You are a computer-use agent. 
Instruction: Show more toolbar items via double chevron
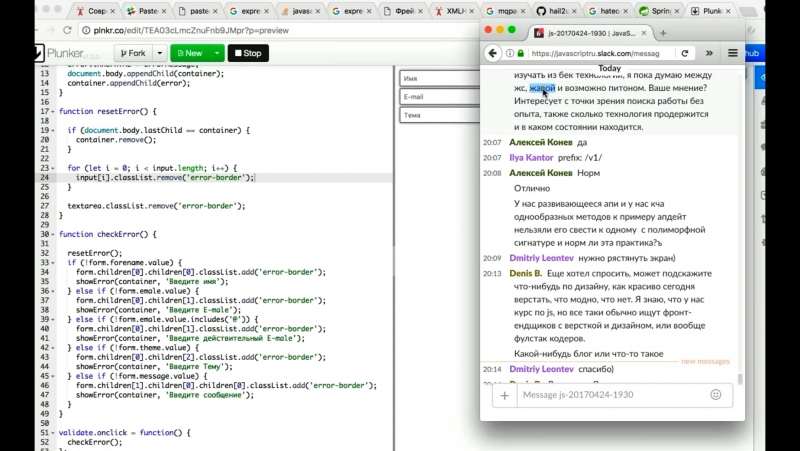point(710,53)
